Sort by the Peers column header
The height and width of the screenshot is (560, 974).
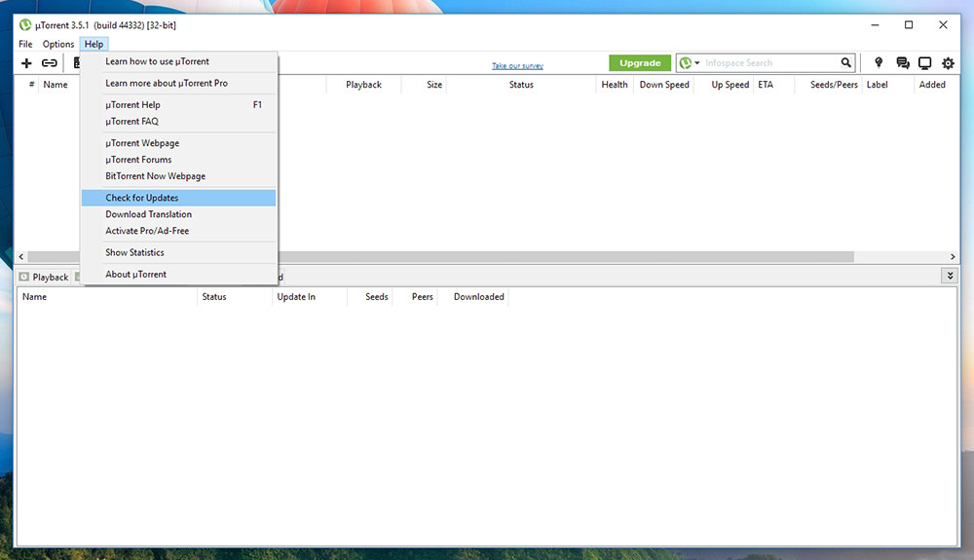[x=423, y=297]
